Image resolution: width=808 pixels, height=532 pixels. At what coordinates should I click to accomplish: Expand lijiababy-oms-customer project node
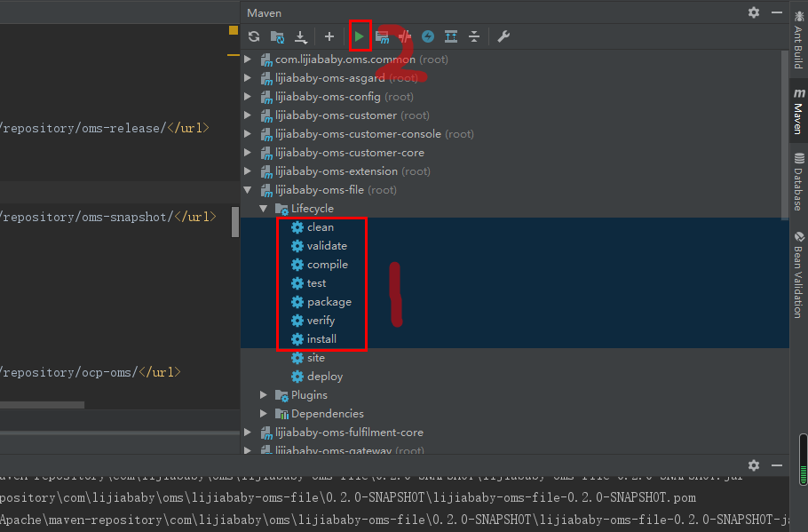point(248,115)
